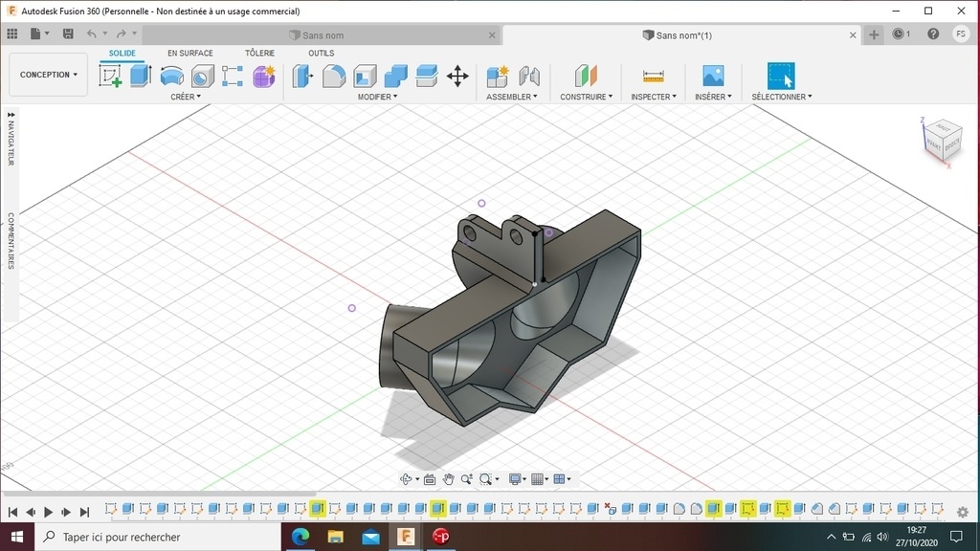
Task: Select the Press Pull tool
Action: (303, 77)
